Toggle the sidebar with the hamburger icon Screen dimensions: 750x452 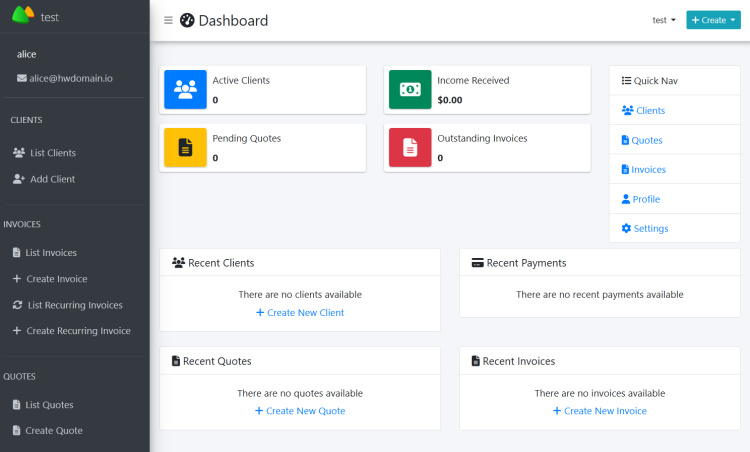[x=167, y=21]
